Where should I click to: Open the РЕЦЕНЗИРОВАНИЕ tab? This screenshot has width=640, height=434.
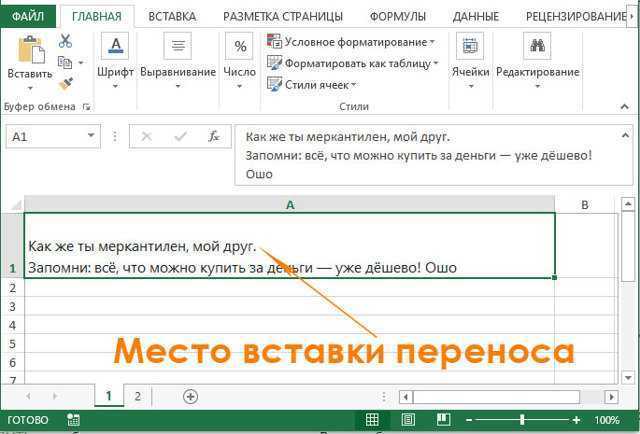click(x=575, y=16)
